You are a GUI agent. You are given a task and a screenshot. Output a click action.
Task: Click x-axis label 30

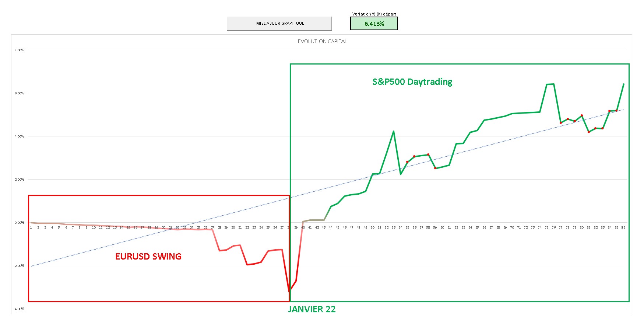(233, 227)
